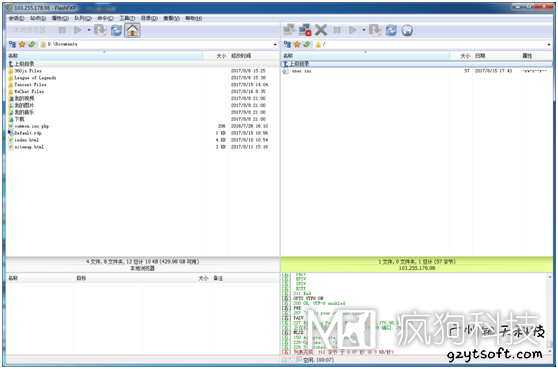
Task: Click the disconnect icon with red mark
Action: pyautogui.click(x=305, y=30)
